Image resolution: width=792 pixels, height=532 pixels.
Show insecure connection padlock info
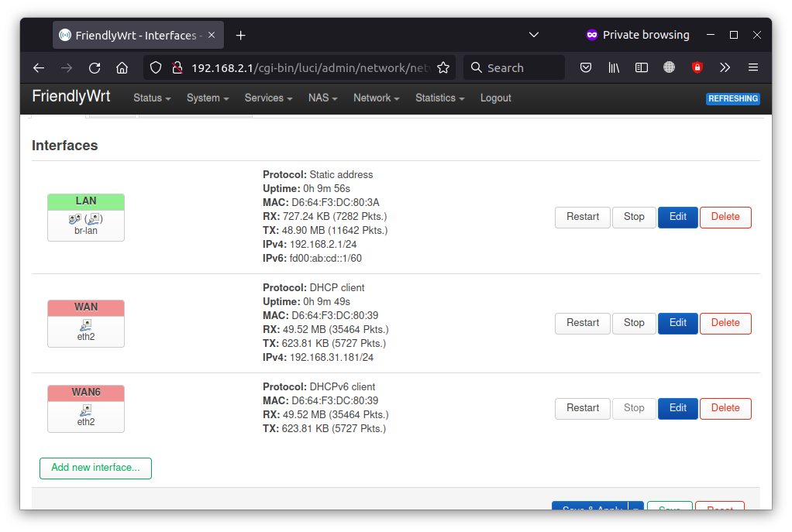(177, 67)
